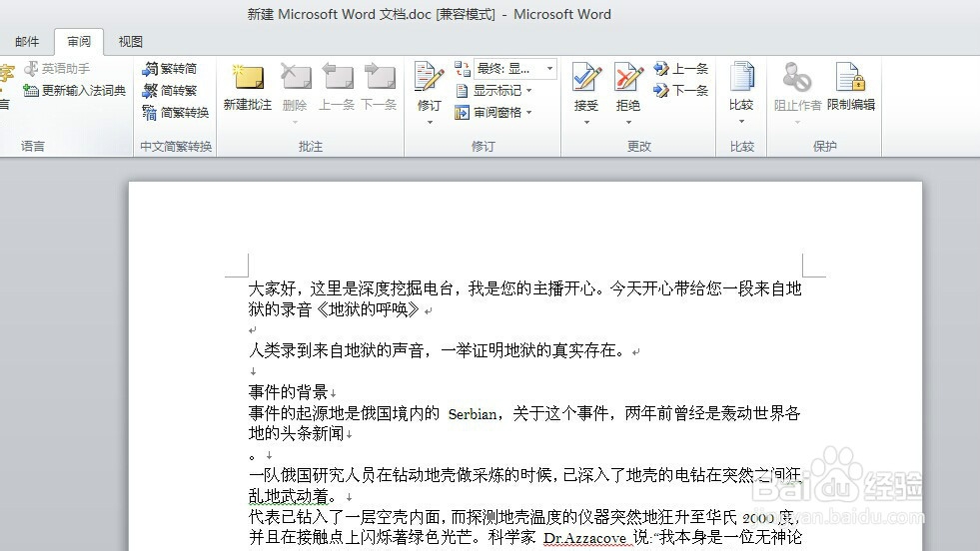Click the 阻止作者 icon
980x551 pixels.
point(797,77)
